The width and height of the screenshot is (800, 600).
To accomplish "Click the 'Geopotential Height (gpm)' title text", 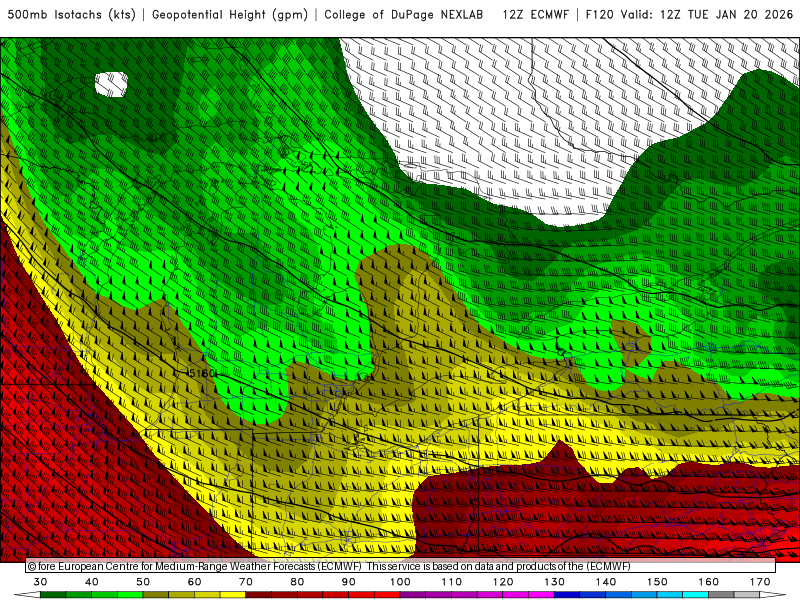I will click(230, 15).
